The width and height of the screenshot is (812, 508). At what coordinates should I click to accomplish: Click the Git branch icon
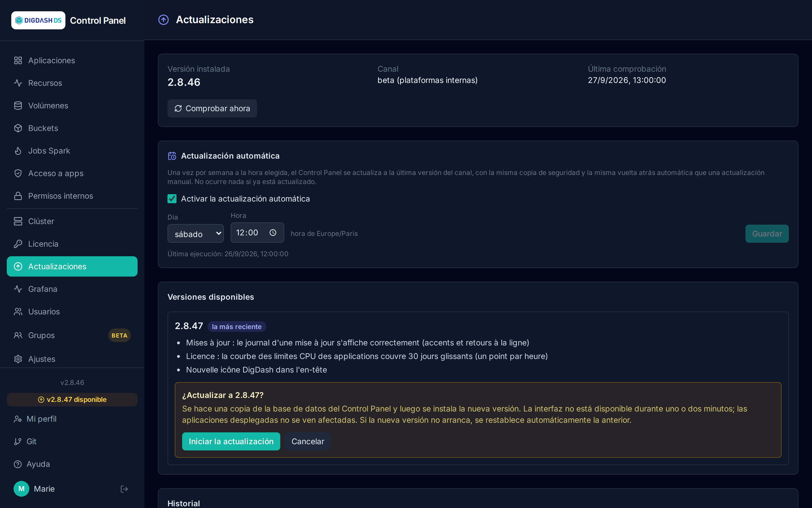pyautogui.click(x=17, y=441)
